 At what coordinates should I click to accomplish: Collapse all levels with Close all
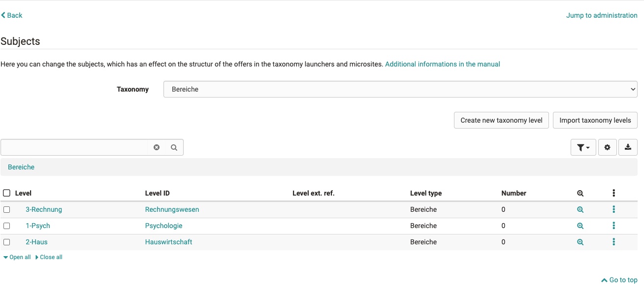48,257
